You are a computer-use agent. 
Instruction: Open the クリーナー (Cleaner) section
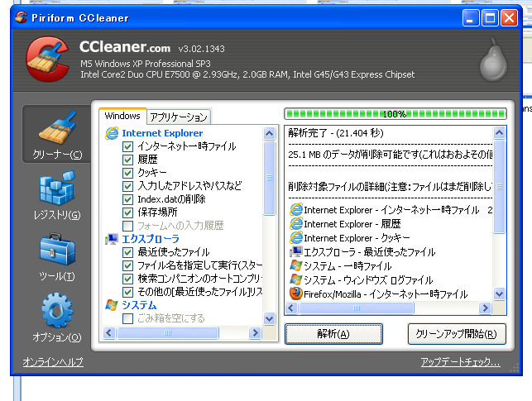coord(57,135)
